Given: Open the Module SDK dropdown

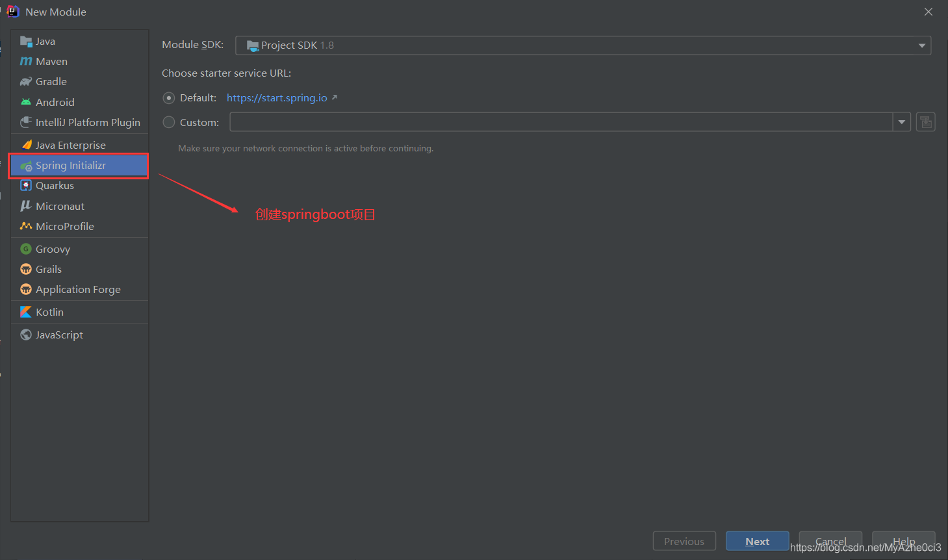Looking at the screenshot, I should pos(583,45).
